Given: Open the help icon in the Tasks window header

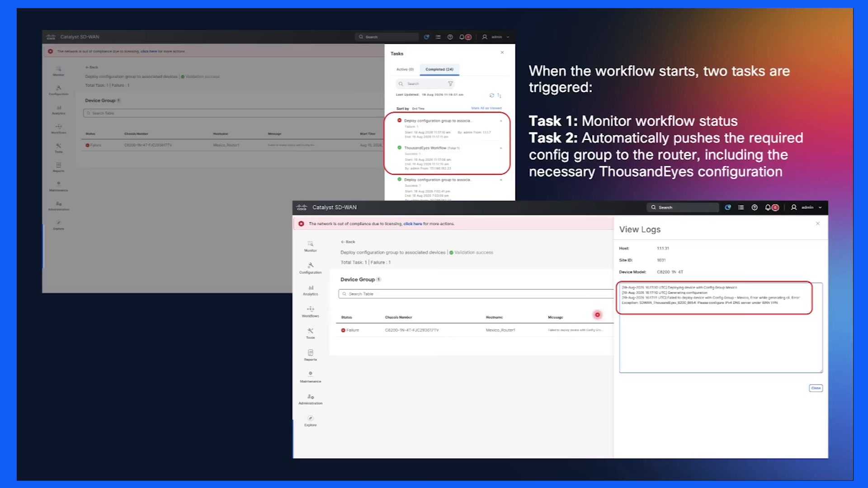Looking at the screenshot, I should coord(450,37).
